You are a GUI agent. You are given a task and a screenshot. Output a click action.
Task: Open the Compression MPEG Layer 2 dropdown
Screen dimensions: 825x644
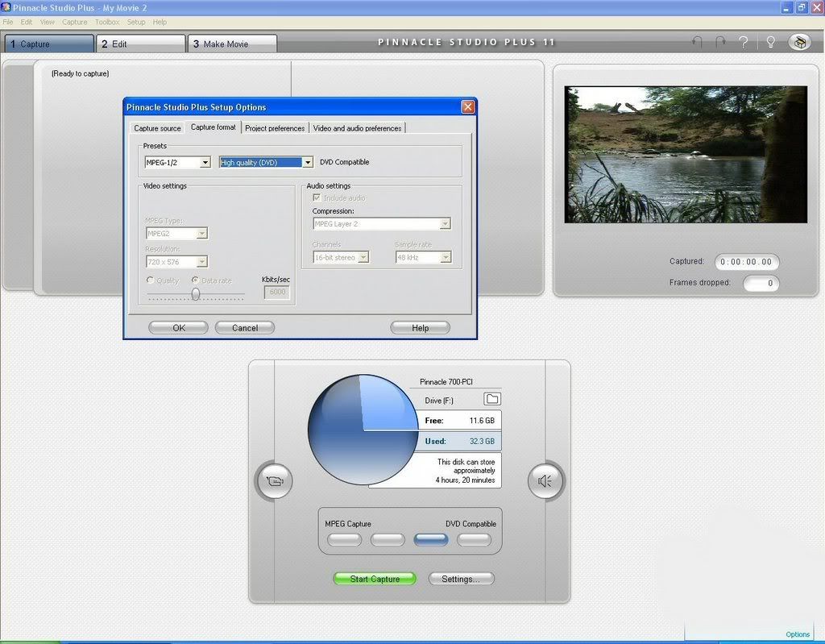[x=381, y=224]
